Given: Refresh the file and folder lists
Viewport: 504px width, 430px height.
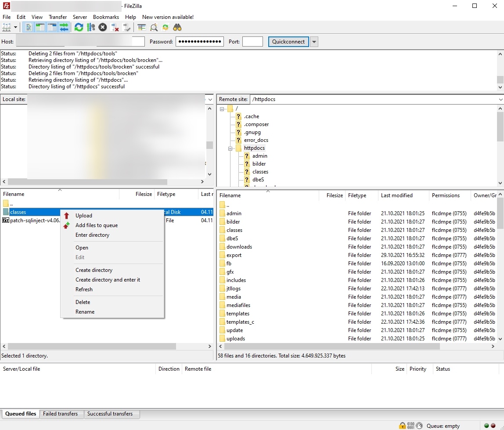Looking at the screenshot, I should click(79, 27).
